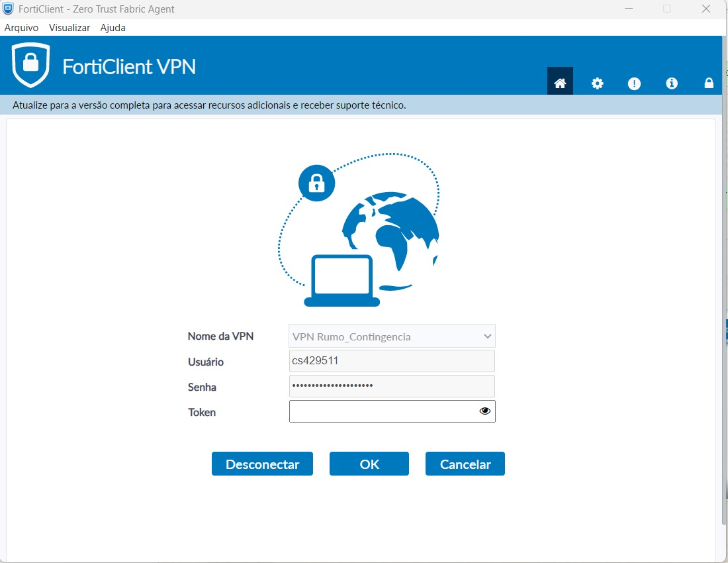This screenshot has height=563, width=728.
Task: Click the Cancelar button
Action: pyautogui.click(x=465, y=464)
